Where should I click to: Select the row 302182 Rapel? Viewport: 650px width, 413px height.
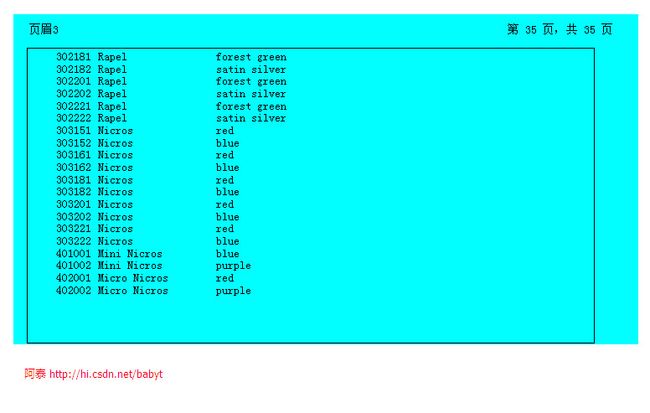click(x=171, y=69)
